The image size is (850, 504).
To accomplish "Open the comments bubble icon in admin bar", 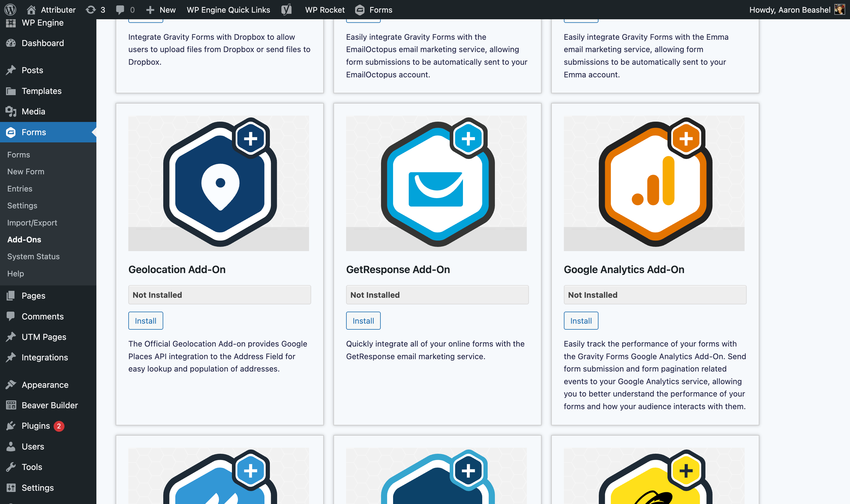I will pyautogui.click(x=120, y=10).
